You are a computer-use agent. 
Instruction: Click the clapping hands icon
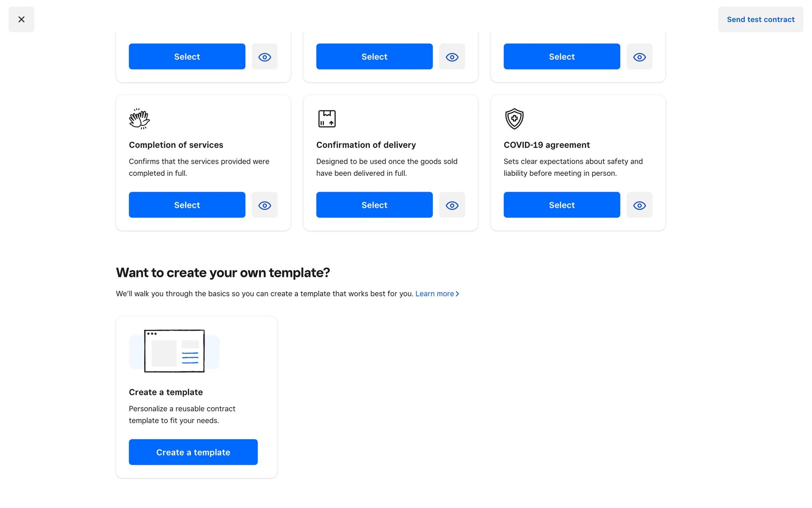(x=140, y=119)
